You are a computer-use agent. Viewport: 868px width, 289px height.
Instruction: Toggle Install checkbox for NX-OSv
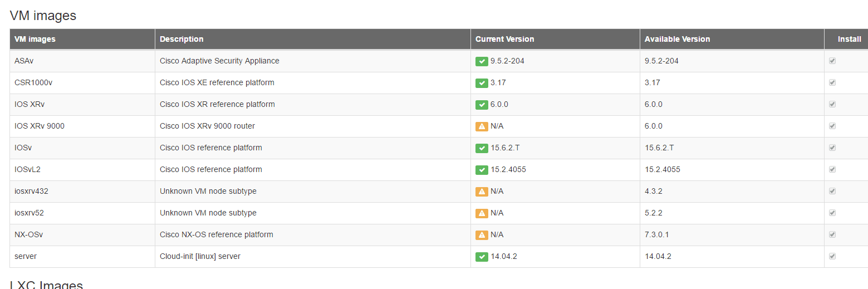tap(832, 234)
